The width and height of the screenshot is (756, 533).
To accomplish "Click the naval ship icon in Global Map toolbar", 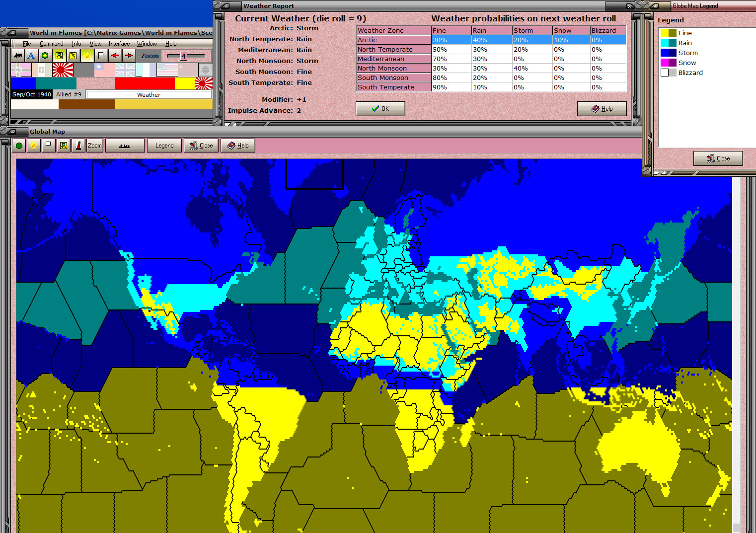I will (x=125, y=145).
